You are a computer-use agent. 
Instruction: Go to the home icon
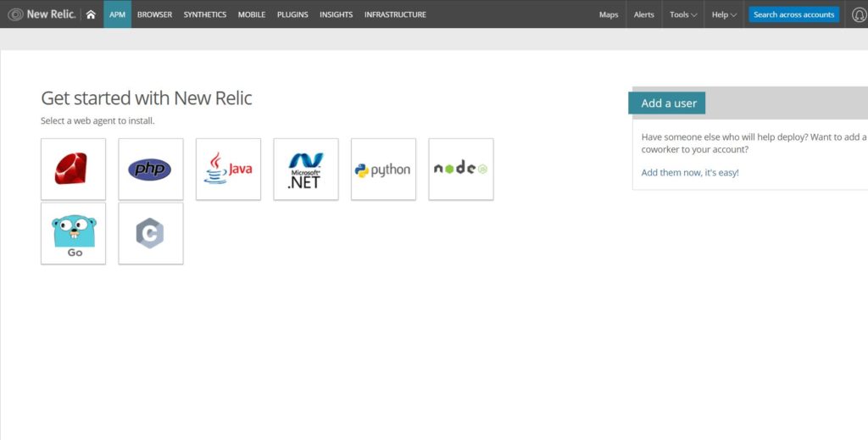click(91, 15)
